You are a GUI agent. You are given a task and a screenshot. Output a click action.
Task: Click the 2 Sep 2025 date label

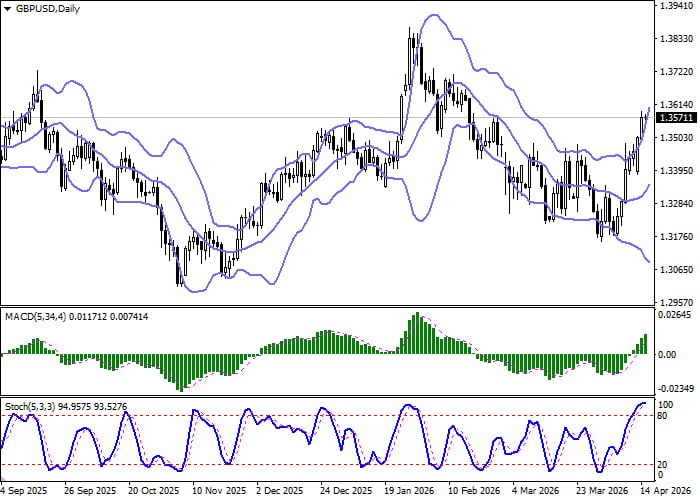[24, 491]
